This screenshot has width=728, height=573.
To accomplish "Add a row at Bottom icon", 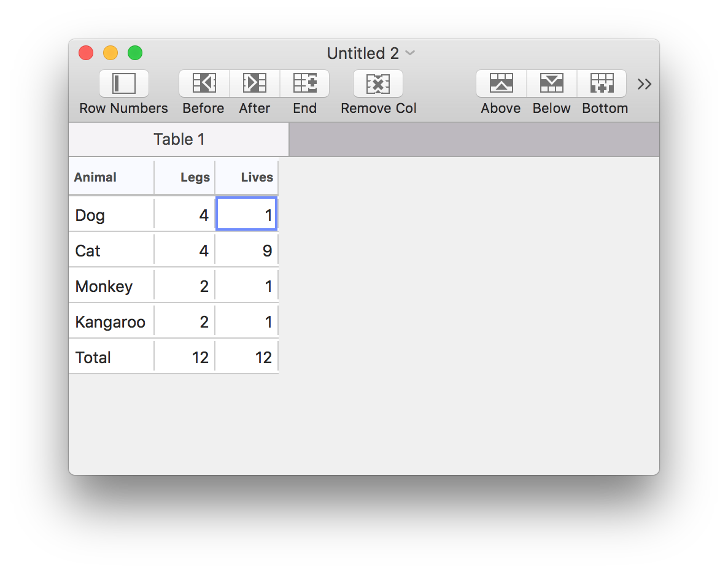I will pos(602,83).
